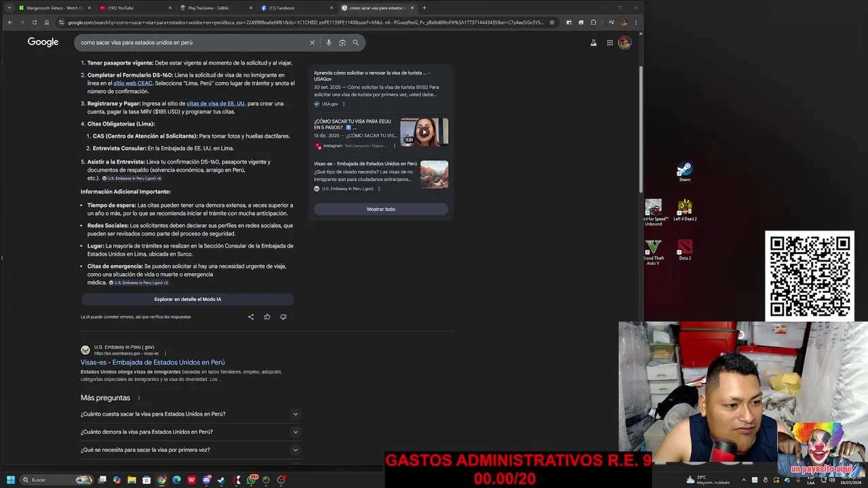Click the Chrome address bar URL
The width and height of the screenshot is (868, 488).
tap(305, 22)
